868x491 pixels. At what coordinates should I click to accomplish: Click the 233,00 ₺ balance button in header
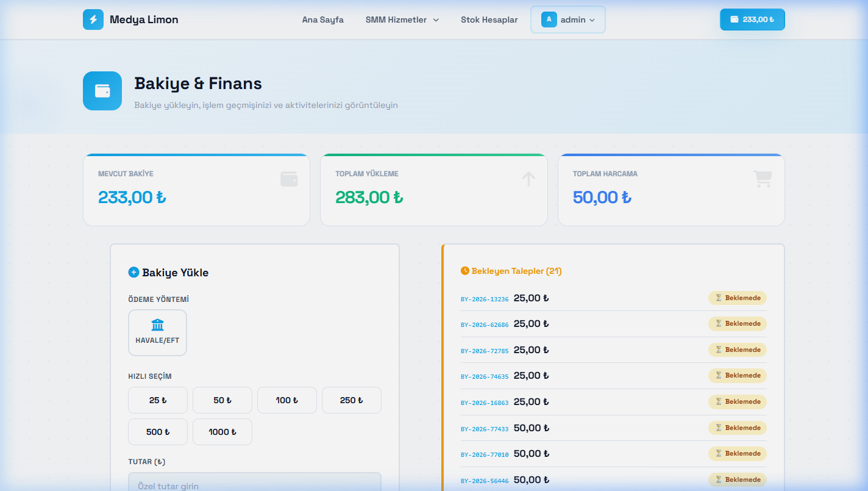click(x=752, y=20)
